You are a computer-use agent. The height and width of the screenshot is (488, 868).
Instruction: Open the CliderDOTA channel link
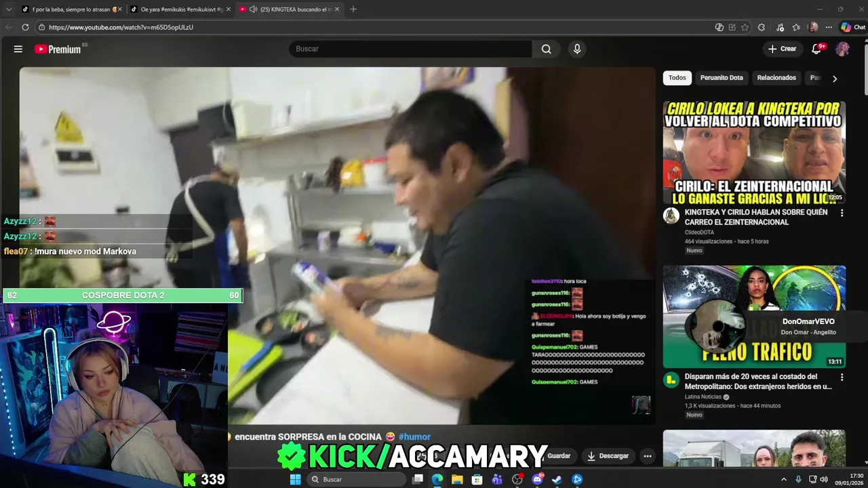698,232
